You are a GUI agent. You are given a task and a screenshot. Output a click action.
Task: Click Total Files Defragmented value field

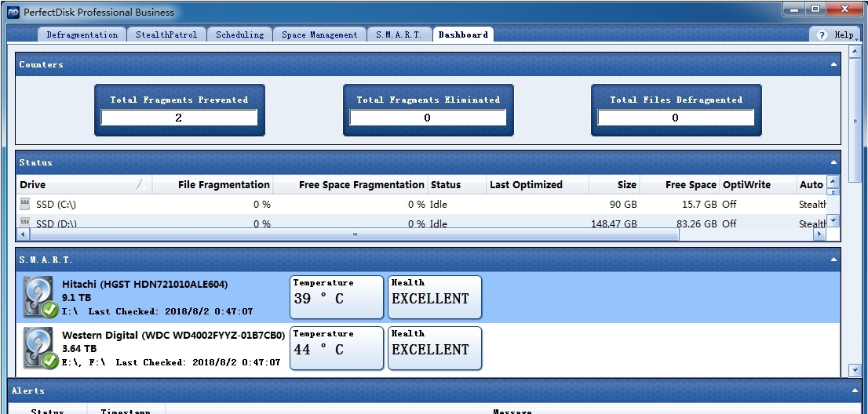tap(676, 117)
